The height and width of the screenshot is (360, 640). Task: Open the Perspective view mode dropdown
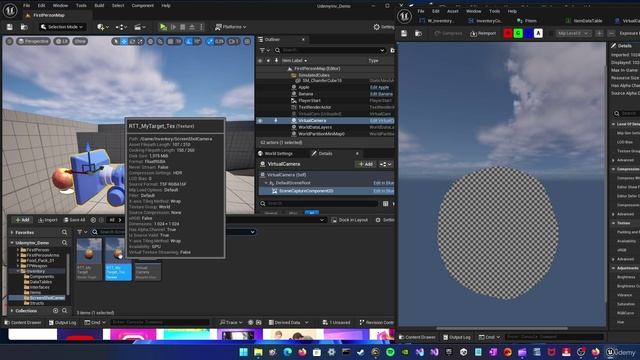click(33, 41)
